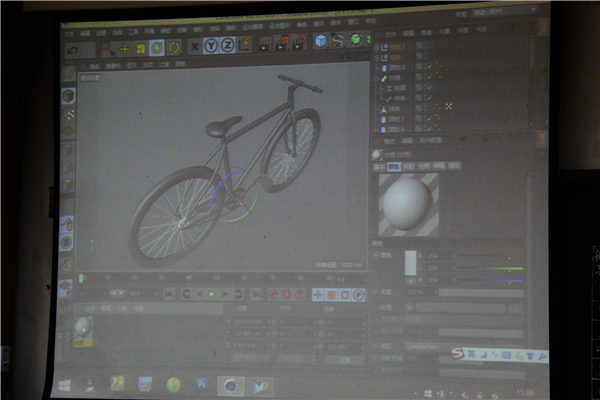Click the Undo arrow in the toolbar
Image resolution: width=600 pixels, height=400 pixels.
coord(74,48)
